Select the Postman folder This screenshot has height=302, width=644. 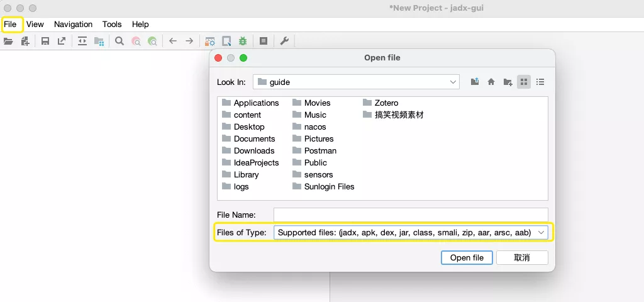click(314, 150)
